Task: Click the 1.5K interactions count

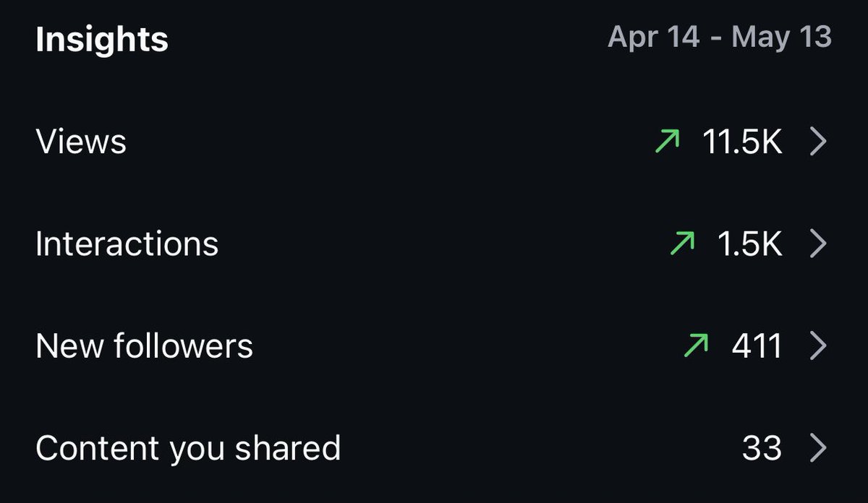Action: (749, 245)
